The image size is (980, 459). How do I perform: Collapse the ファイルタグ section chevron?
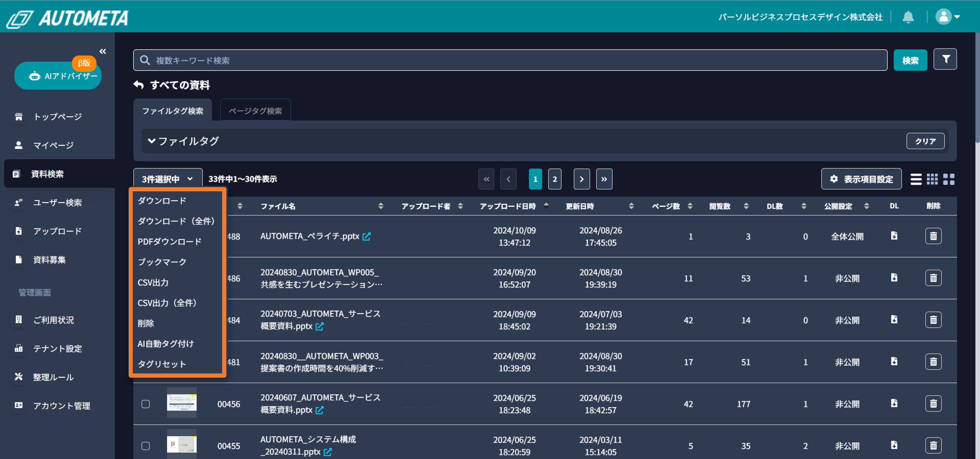pyautogui.click(x=151, y=141)
